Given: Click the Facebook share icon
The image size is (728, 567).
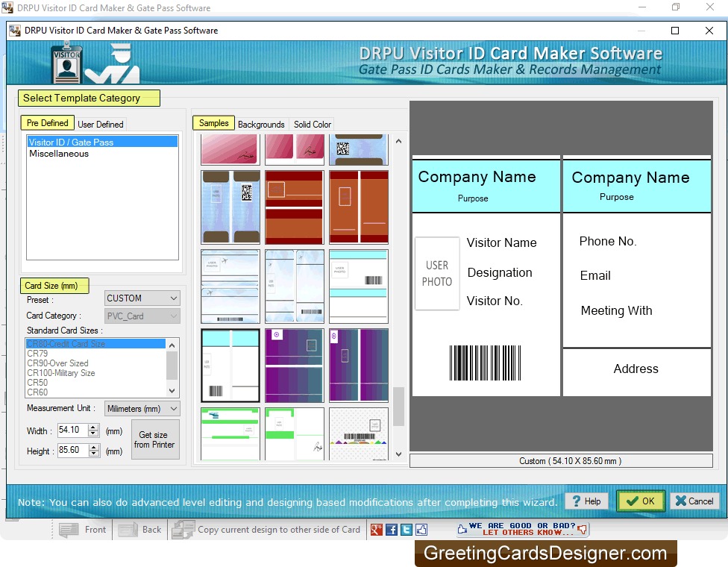Looking at the screenshot, I should tap(392, 530).
